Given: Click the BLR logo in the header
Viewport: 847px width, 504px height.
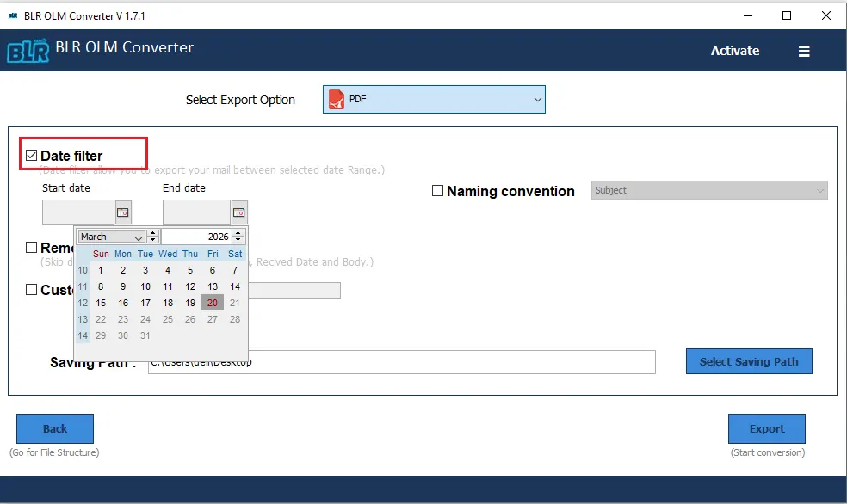Looking at the screenshot, I should [x=28, y=51].
